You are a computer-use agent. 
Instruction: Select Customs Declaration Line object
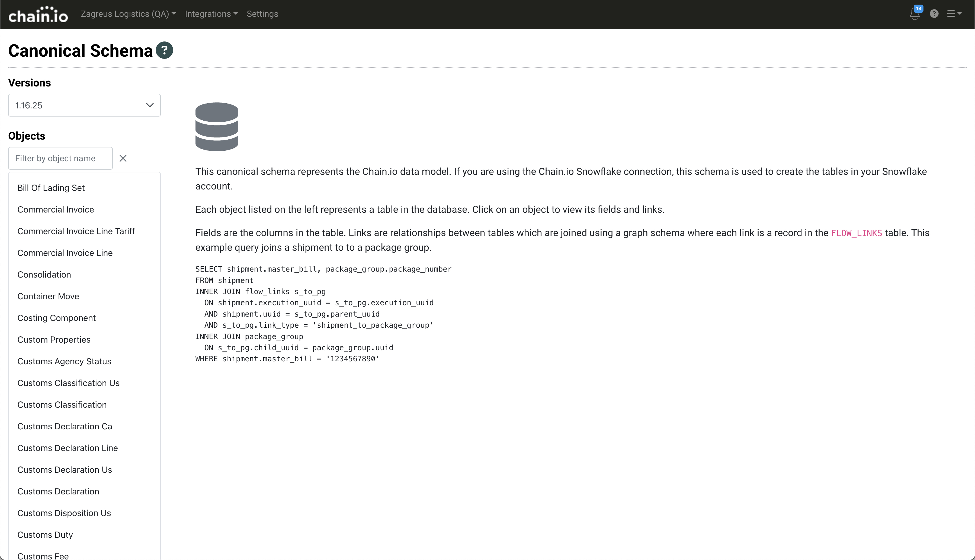coord(67,448)
